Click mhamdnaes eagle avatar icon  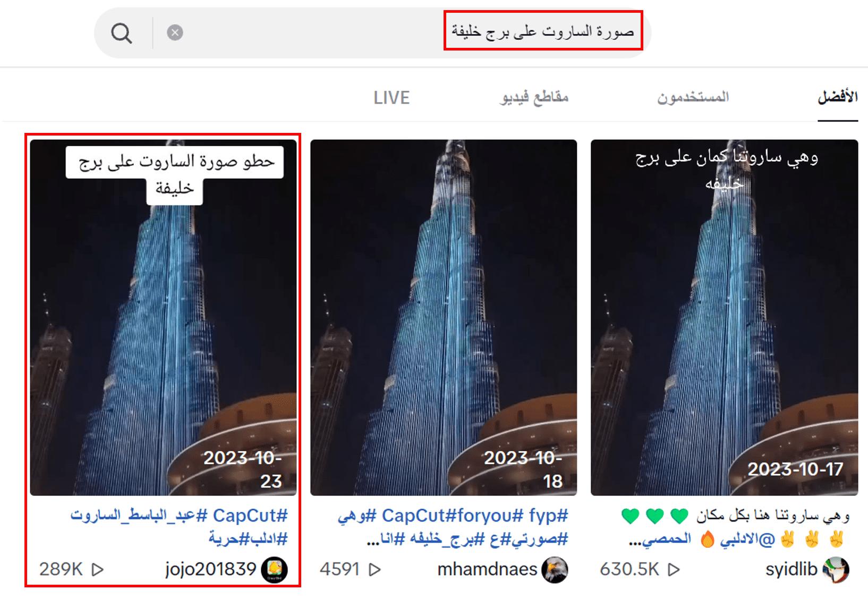[x=555, y=569]
